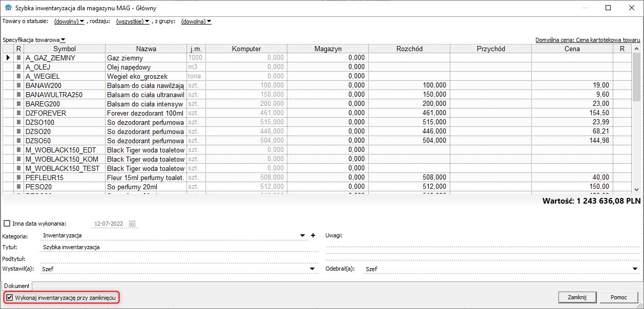Click 'Domyślna cena: Cena kartotekowa towaru' link

[588, 39]
